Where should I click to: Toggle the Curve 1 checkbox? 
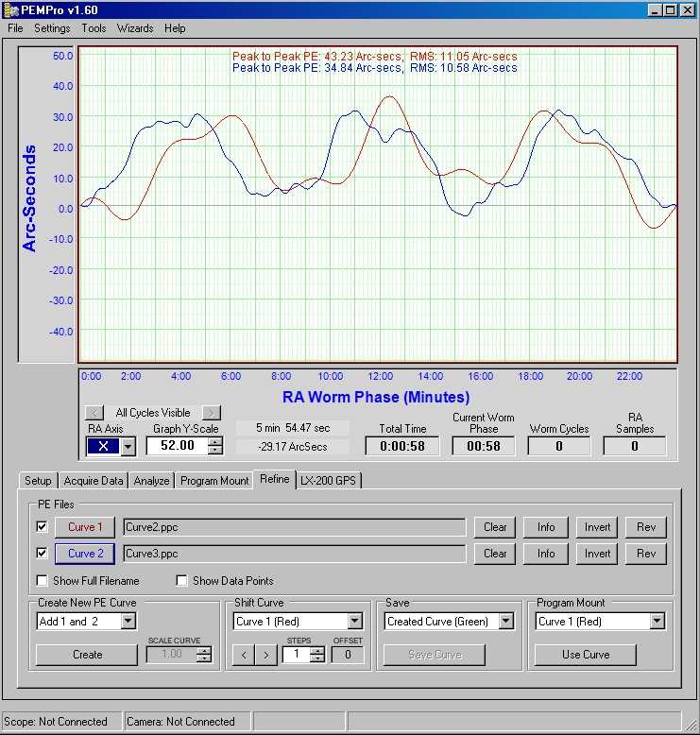(x=42, y=526)
